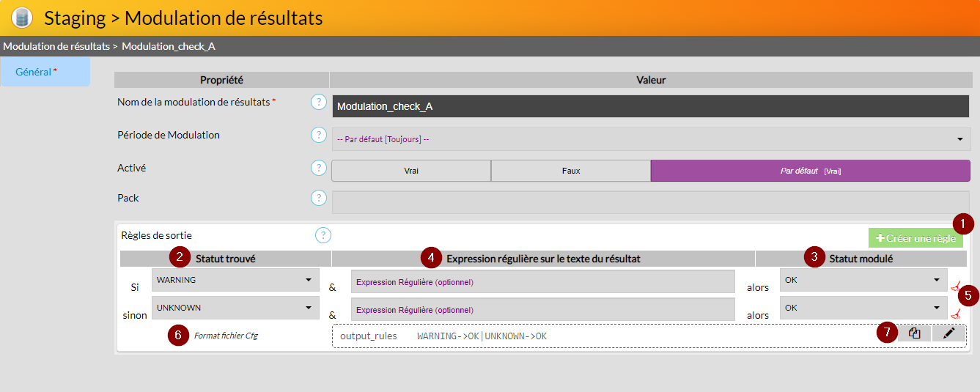The height and width of the screenshot is (392, 980).
Task: Set Activé to Faux
Action: point(570,171)
